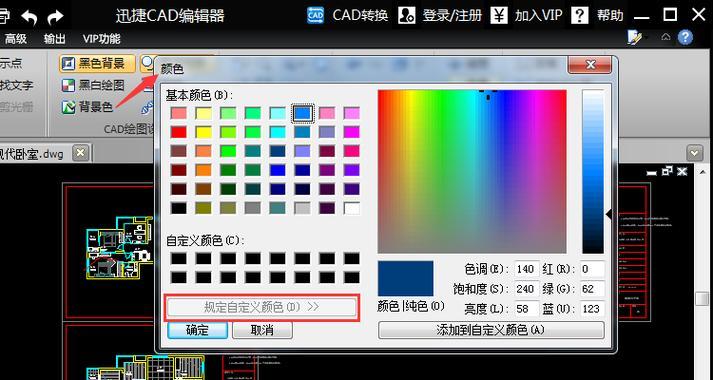Click into the 蓝 value field
713x380 pixels.
coord(592,309)
